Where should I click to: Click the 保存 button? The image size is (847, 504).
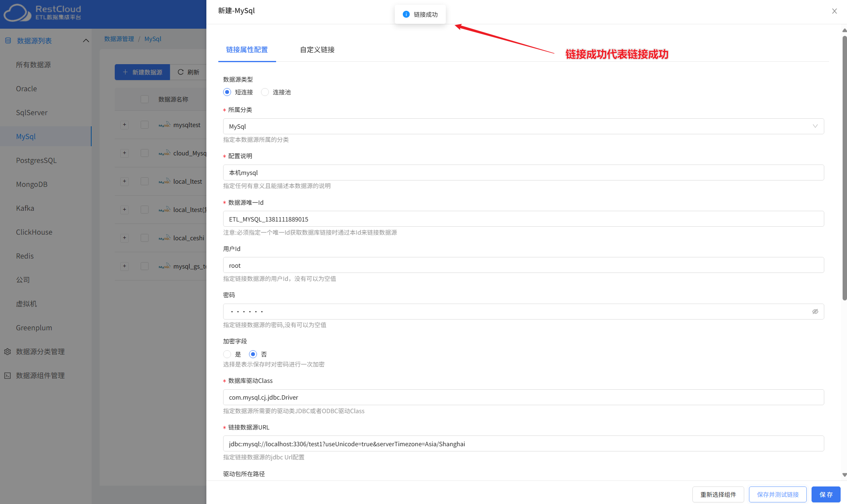[826, 494]
